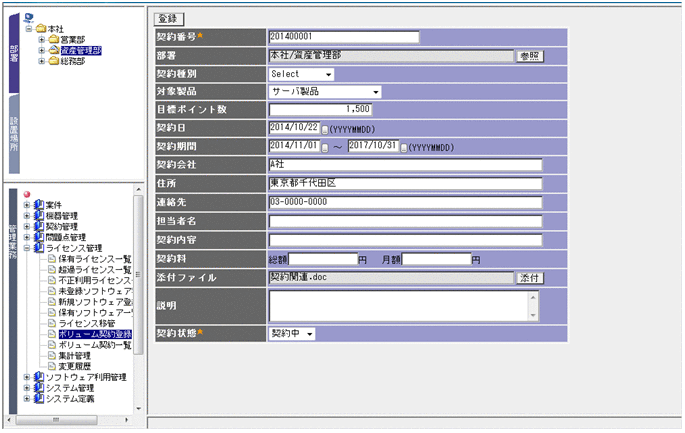
Task: Click the tree panel horizontal scrollbar thumb
Action: 57,420
